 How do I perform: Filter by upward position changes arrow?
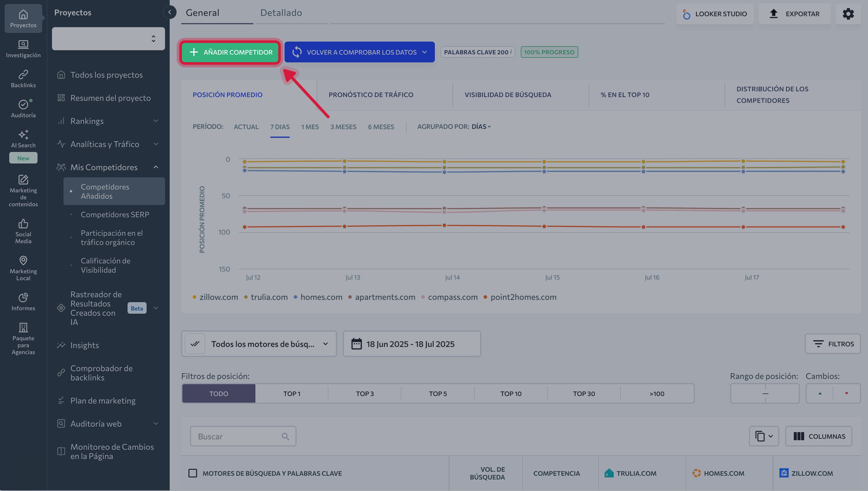[x=820, y=394]
